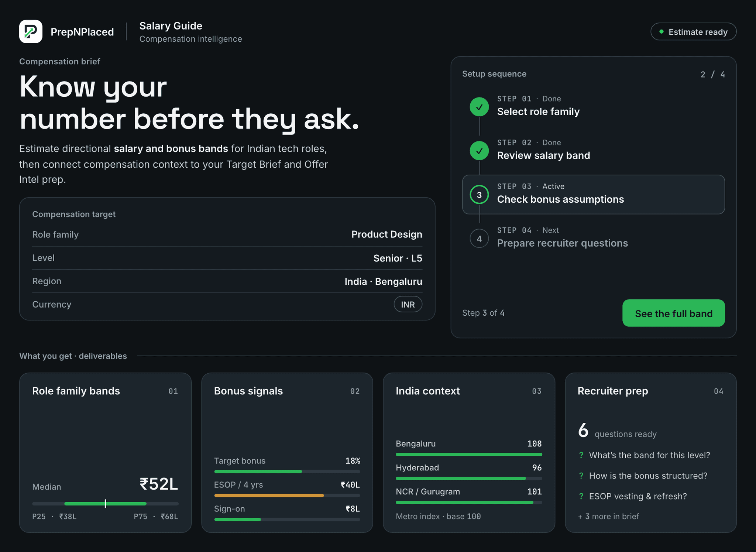Open the Role family bands card title
The image size is (756, 552).
pyautogui.click(x=76, y=391)
